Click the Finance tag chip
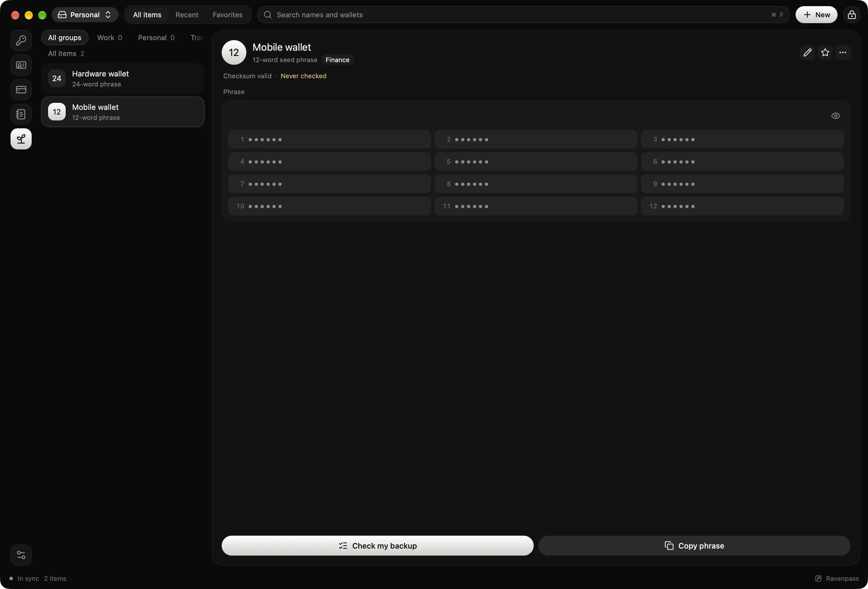The width and height of the screenshot is (868, 589). tap(337, 60)
